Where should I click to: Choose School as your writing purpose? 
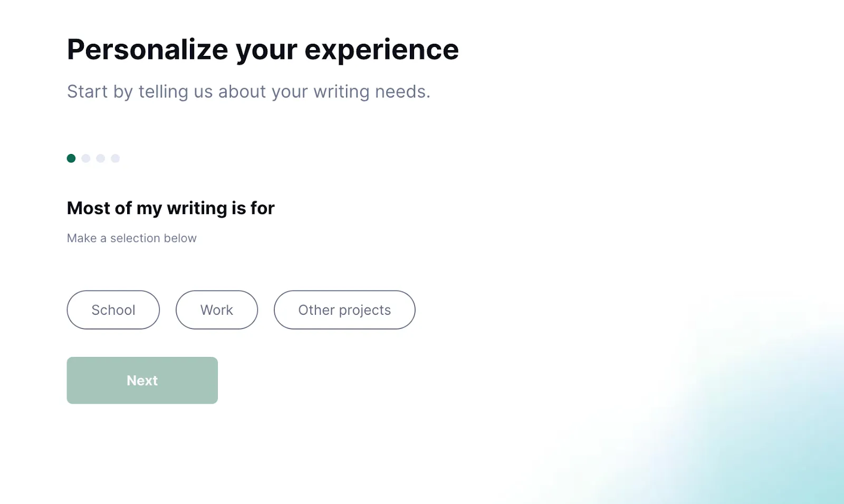(113, 310)
